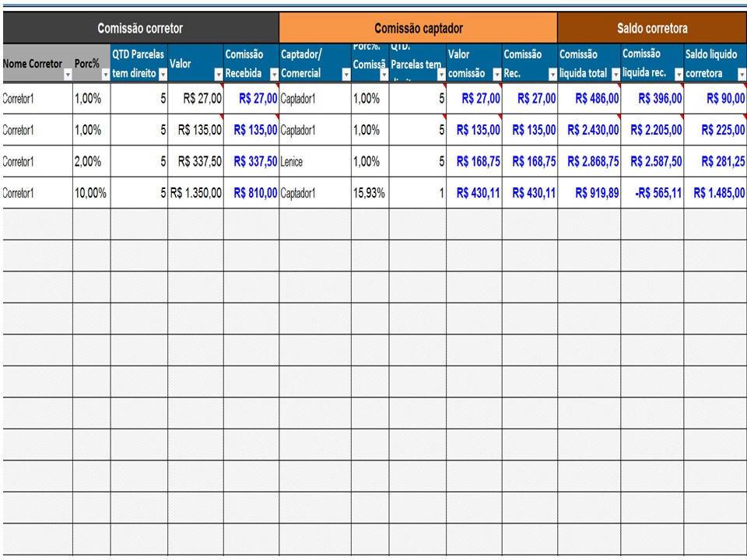Select the Comissão corretor group header
Image resolution: width=747 pixels, height=560 pixels.
pyautogui.click(x=140, y=29)
